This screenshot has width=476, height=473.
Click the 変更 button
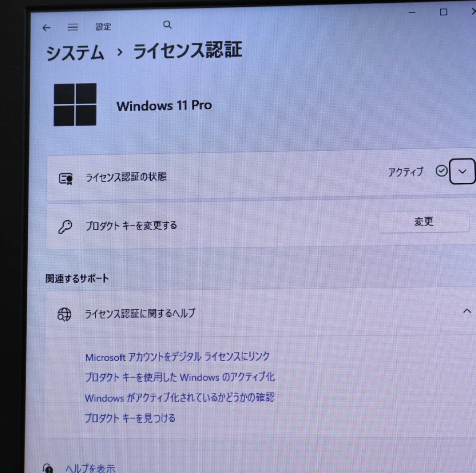tap(424, 222)
